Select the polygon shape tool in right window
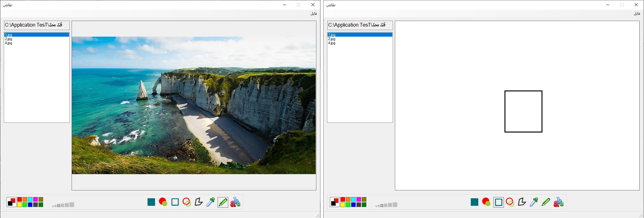 click(522, 202)
